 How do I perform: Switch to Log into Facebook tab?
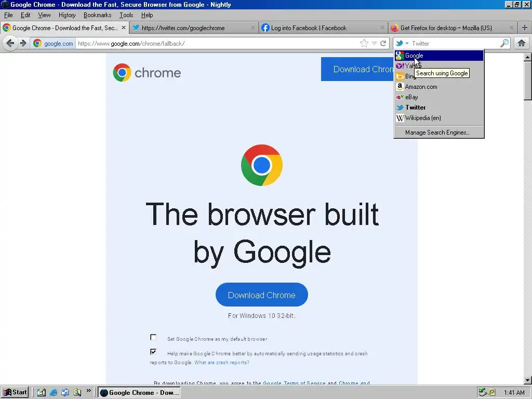[x=323, y=28]
